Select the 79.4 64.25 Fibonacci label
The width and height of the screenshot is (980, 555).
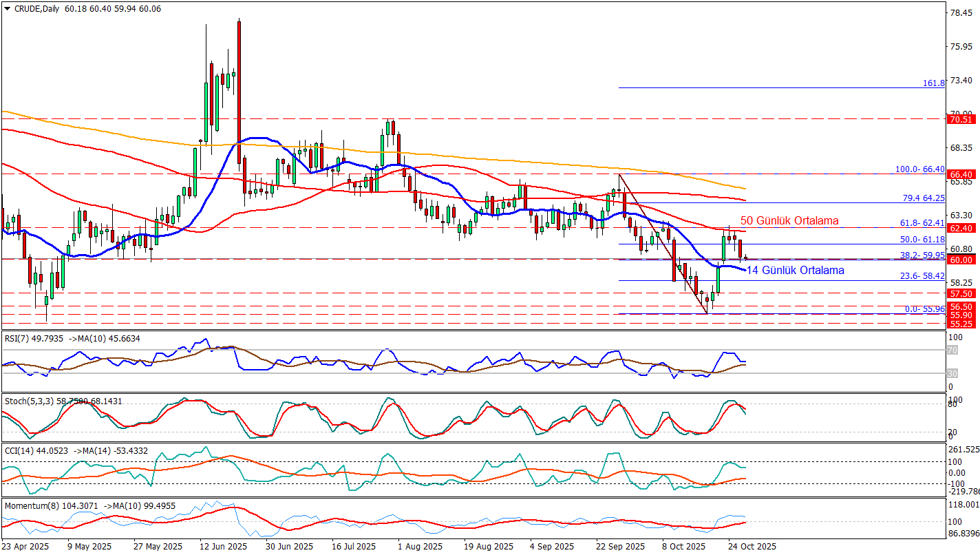923,198
